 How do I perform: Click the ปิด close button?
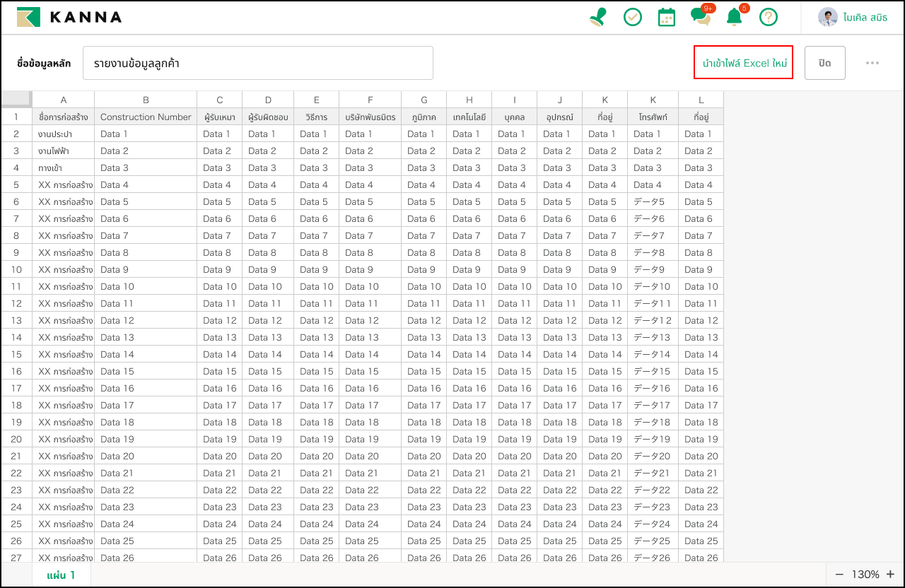click(824, 63)
